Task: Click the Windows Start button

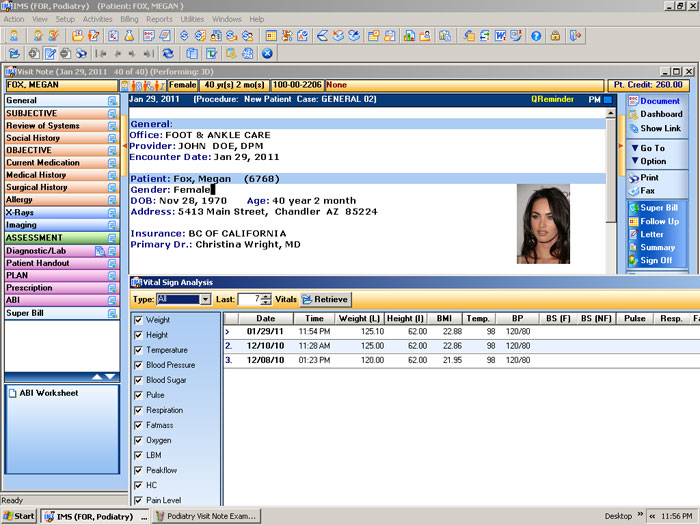Action: pyautogui.click(x=19, y=517)
